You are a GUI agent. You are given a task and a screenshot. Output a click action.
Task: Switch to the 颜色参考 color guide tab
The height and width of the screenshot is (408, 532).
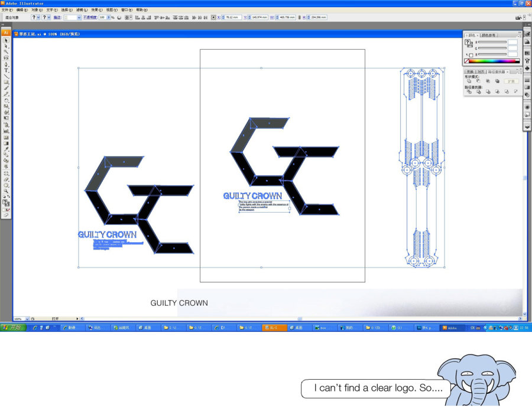[489, 35]
